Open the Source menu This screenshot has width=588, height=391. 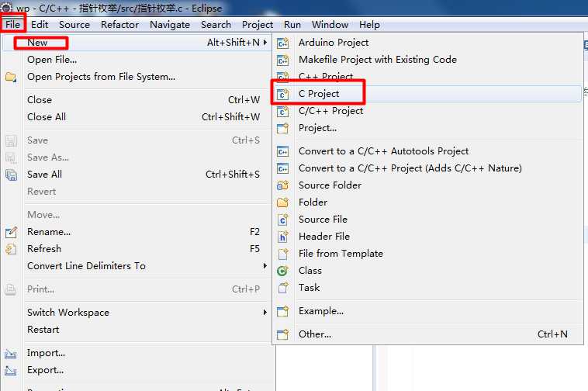point(74,25)
